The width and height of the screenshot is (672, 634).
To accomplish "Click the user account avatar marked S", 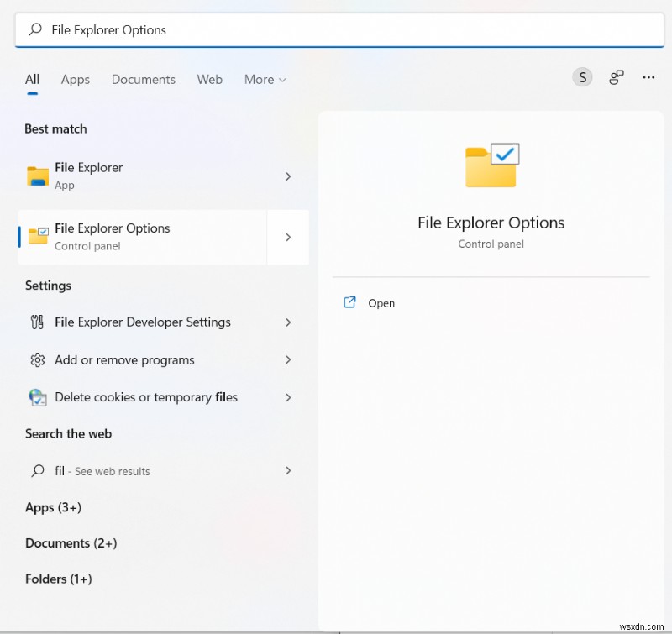I will 582,76.
